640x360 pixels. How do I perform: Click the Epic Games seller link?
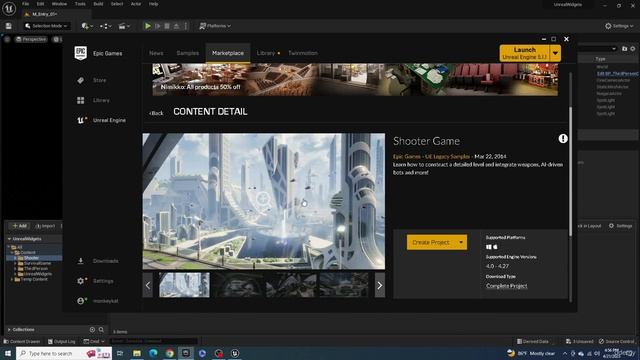click(407, 156)
